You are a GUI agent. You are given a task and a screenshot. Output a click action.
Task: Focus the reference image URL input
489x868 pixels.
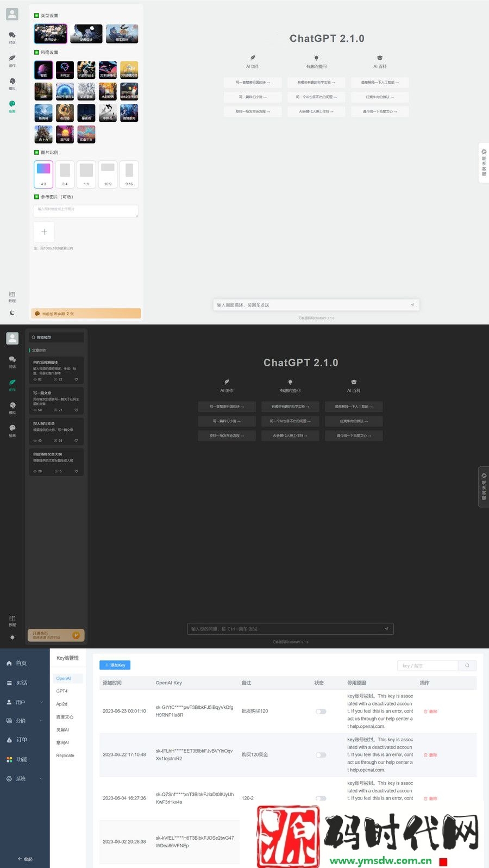tap(86, 211)
